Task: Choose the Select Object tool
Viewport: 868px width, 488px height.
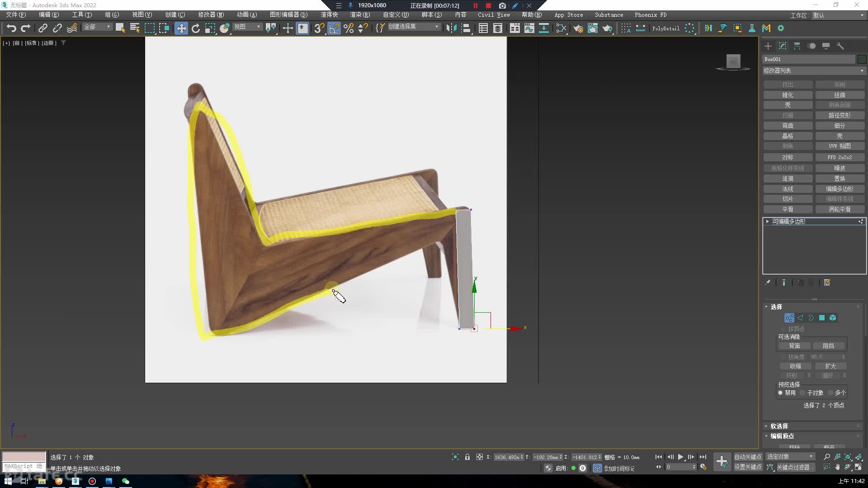Action: tap(120, 28)
